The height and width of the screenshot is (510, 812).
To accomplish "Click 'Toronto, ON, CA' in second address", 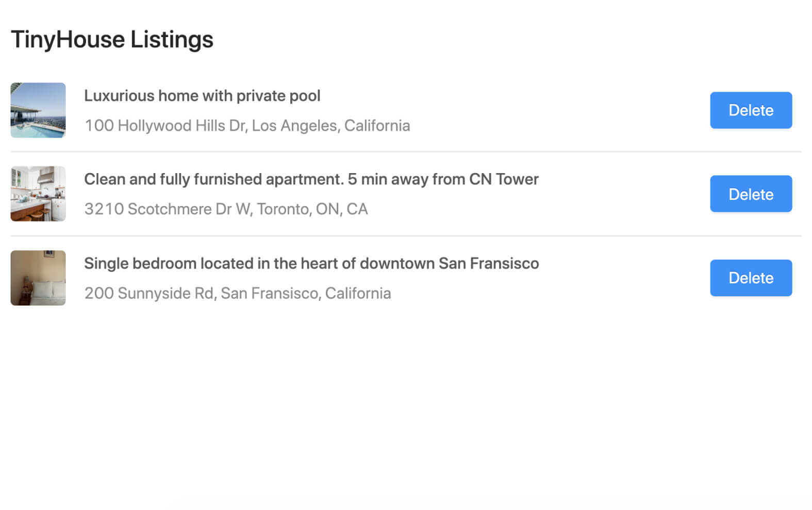I will click(x=312, y=209).
